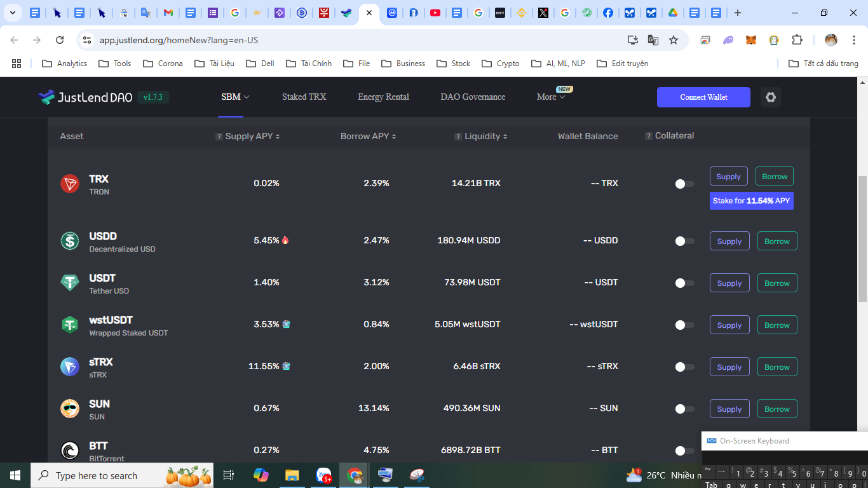Click Borrow for USDD
Image resolution: width=868 pixels, height=488 pixels.
777,241
